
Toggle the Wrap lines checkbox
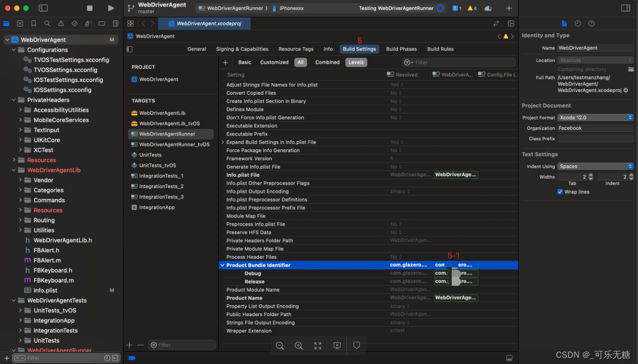[560, 191]
